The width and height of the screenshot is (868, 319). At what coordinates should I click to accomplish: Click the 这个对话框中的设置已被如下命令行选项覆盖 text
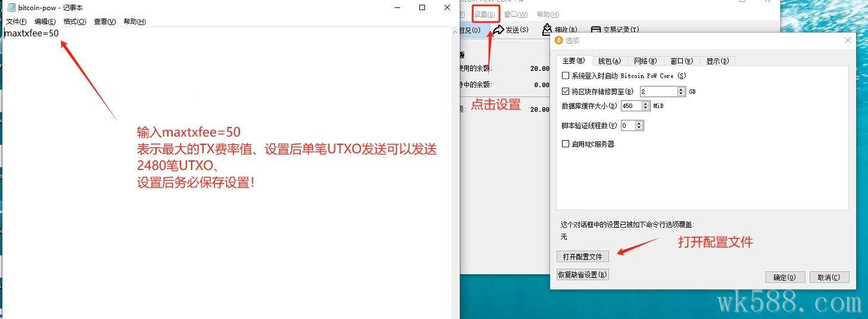[627, 225]
